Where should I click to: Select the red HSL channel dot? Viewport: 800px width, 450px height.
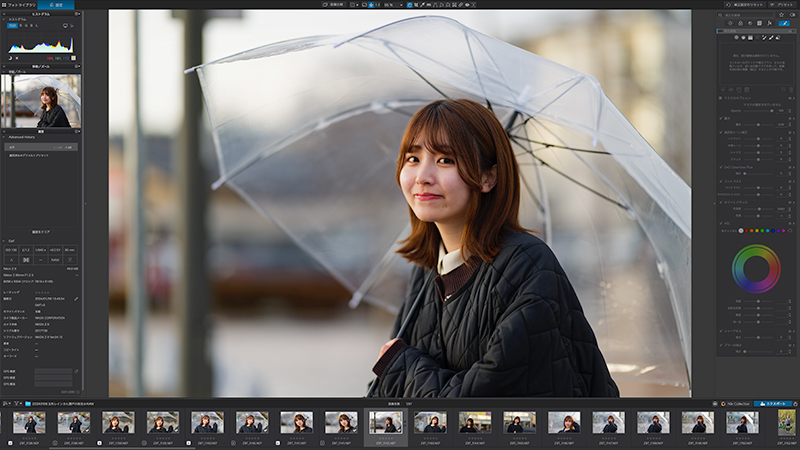coord(746,231)
